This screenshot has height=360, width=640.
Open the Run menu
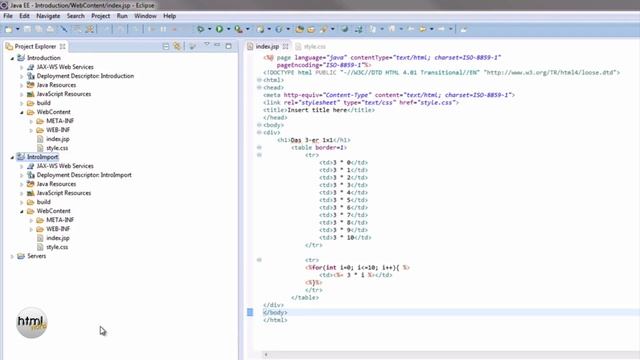pos(122,16)
